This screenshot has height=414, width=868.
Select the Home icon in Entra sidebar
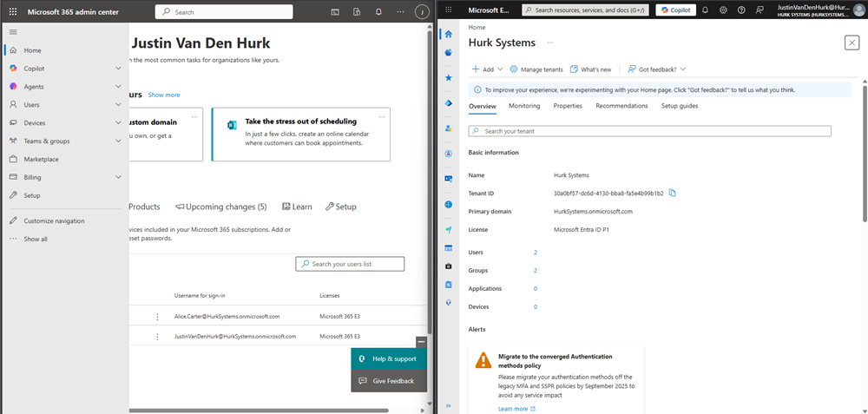click(x=449, y=34)
